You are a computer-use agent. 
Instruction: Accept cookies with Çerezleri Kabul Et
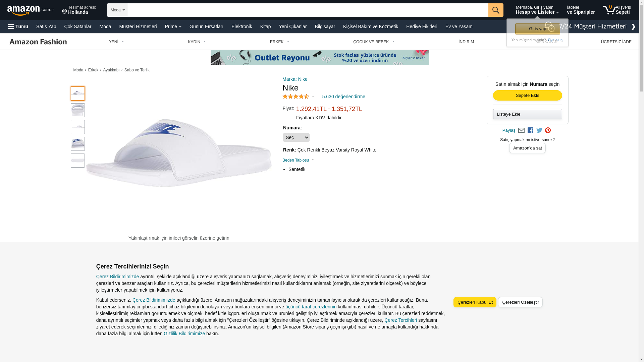(475, 302)
